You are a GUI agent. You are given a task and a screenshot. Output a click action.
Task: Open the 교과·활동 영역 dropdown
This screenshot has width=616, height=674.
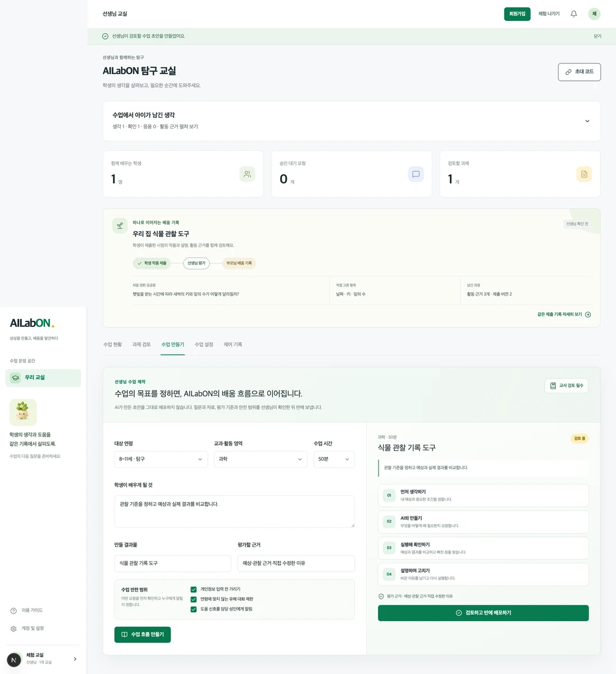click(261, 459)
